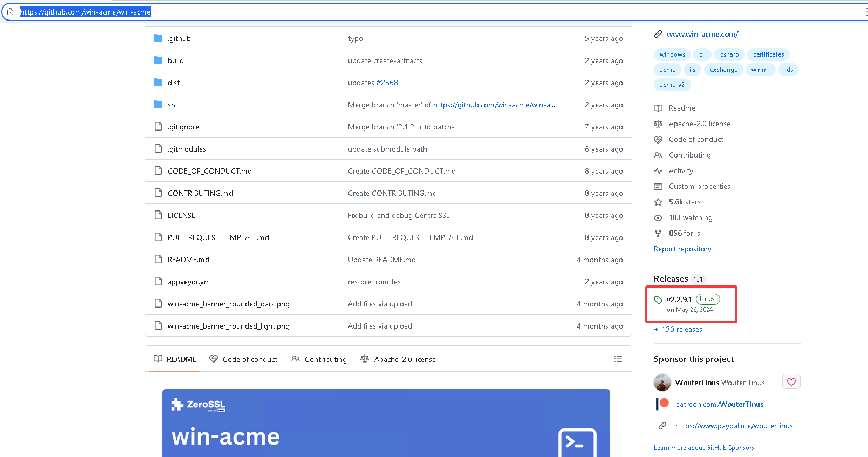Screen dimensions: 868x457
Task: Open README.md in file list
Action: 188,260
